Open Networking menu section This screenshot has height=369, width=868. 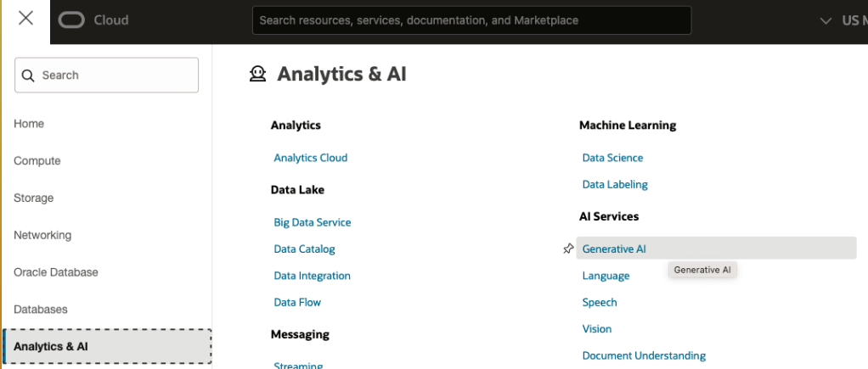[x=42, y=235]
